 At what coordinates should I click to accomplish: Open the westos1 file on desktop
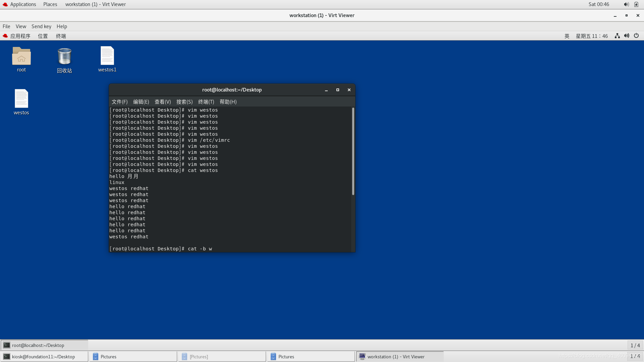click(x=107, y=56)
